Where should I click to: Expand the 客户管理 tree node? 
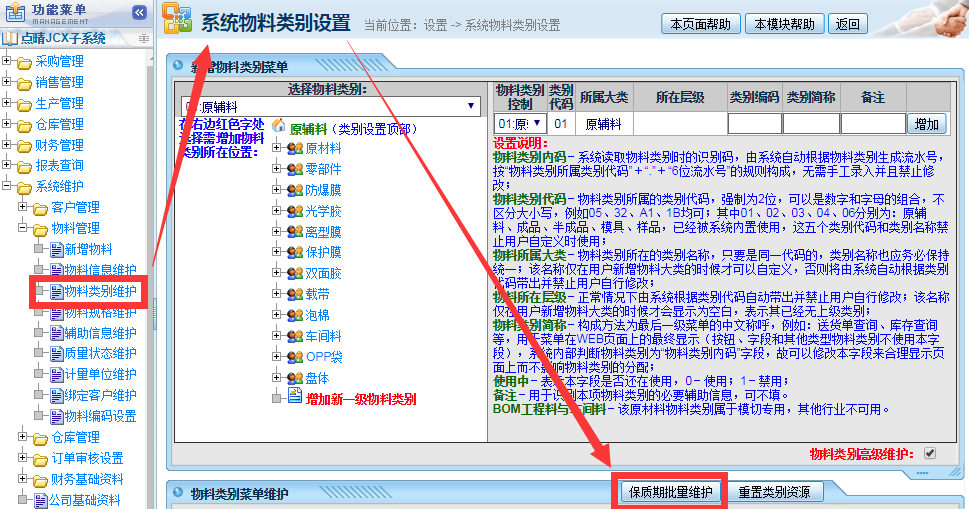23,206
